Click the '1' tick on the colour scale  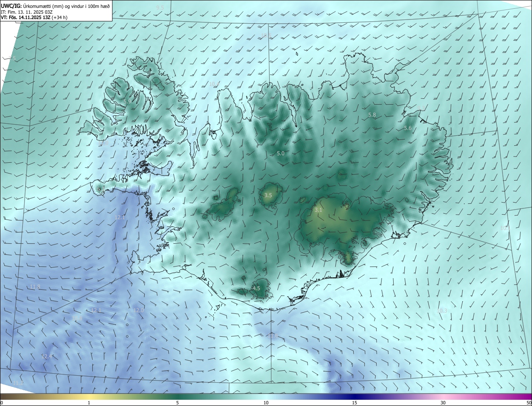(x=89, y=403)
